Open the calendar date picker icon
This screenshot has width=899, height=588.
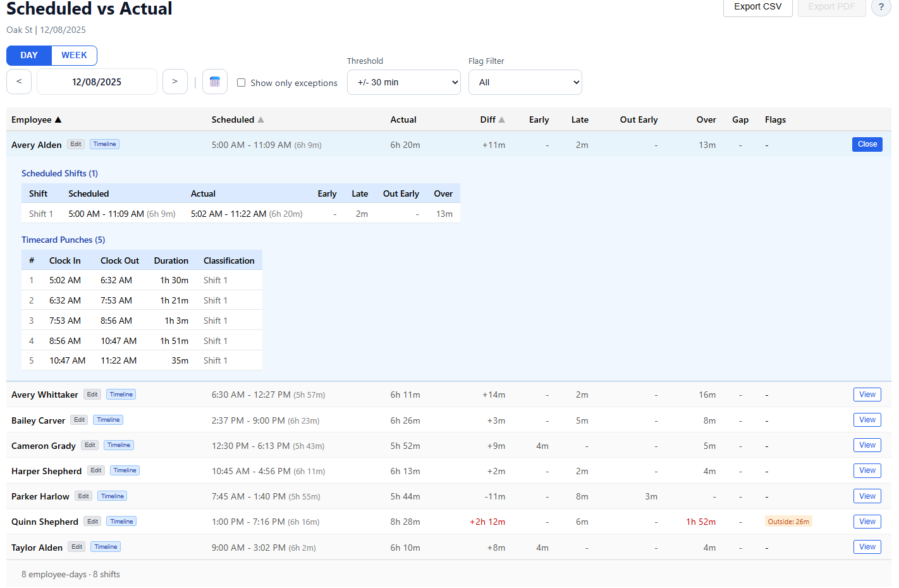click(x=215, y=82)
